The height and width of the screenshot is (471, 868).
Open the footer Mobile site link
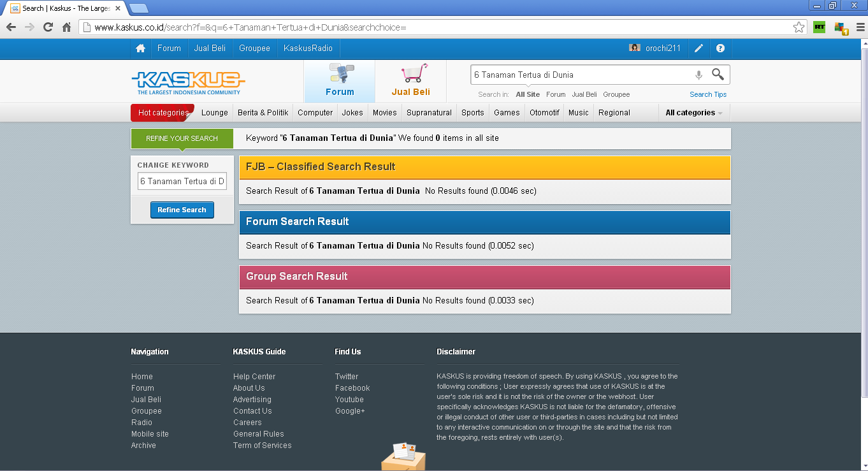[150, 434]
